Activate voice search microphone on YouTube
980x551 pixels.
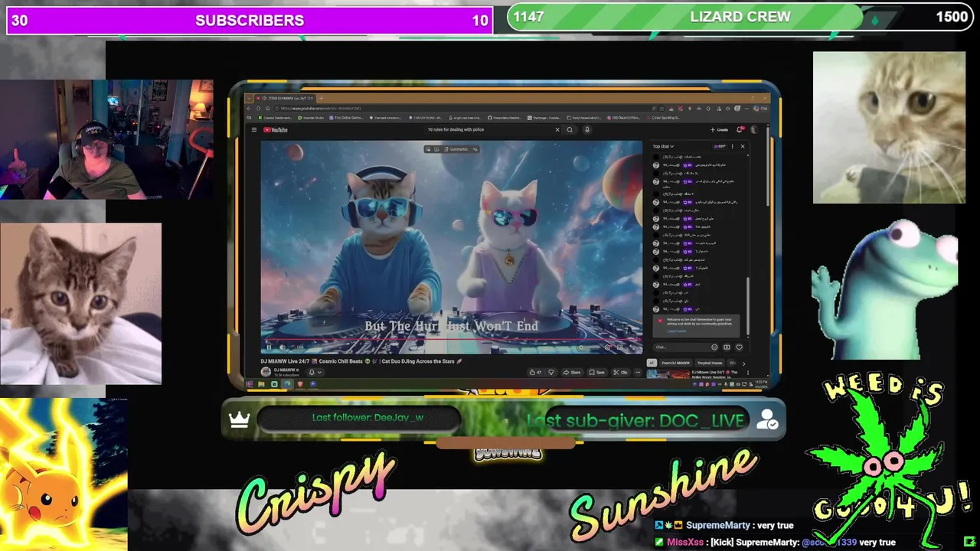tap(587, 129)
